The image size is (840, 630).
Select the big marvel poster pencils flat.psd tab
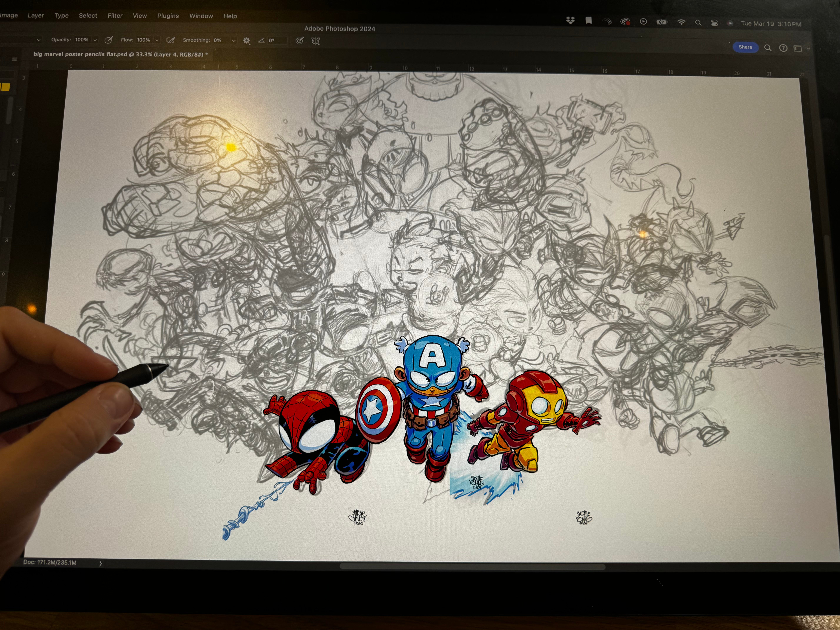(120, 54)
